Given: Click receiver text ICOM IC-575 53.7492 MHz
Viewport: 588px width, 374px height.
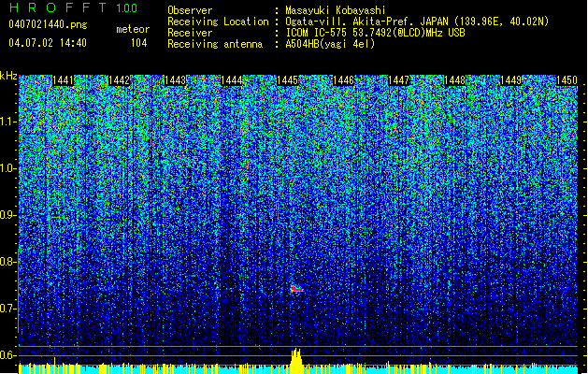Looking at the screenshot, I should [375, 33].
